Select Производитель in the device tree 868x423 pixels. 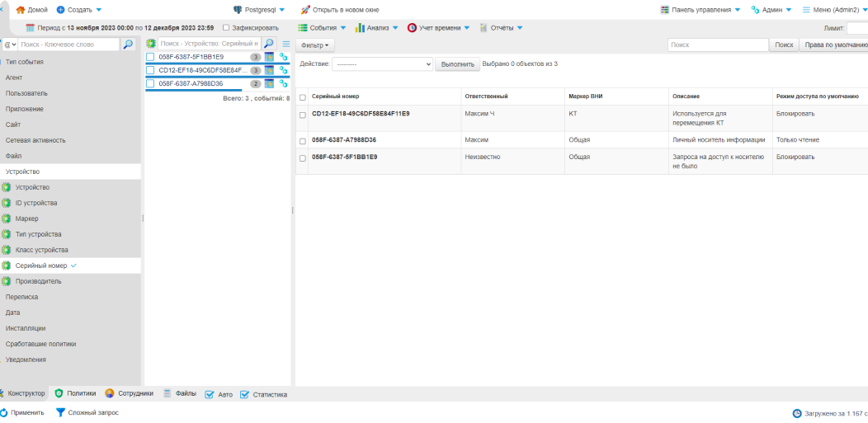tap(38, 281)
